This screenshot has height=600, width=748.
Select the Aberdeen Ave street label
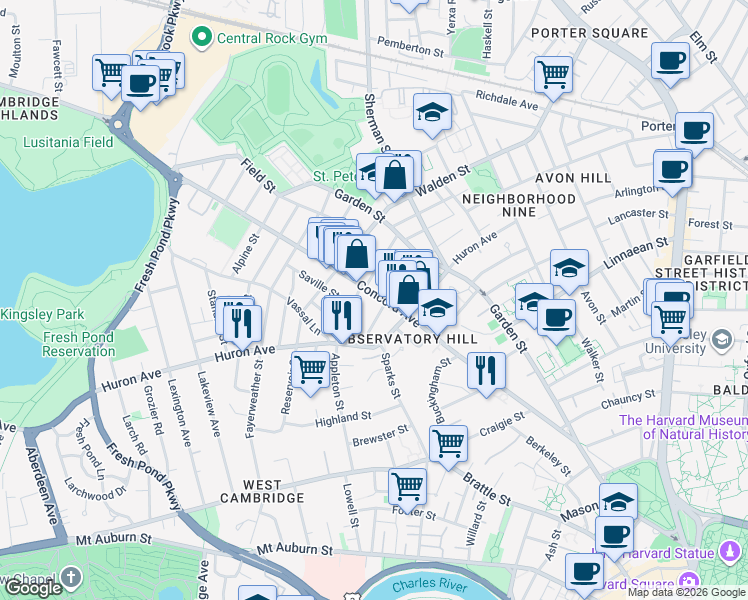click(x=43, y=486)
